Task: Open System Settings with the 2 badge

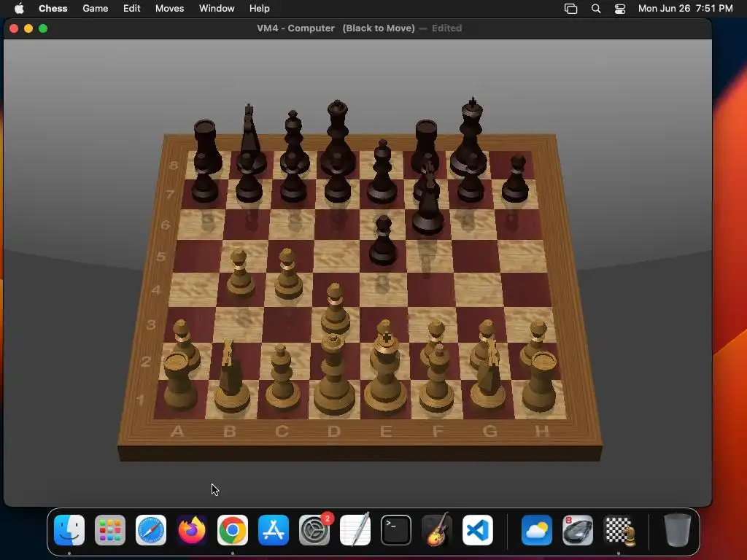Action: [x=314, y=530]
